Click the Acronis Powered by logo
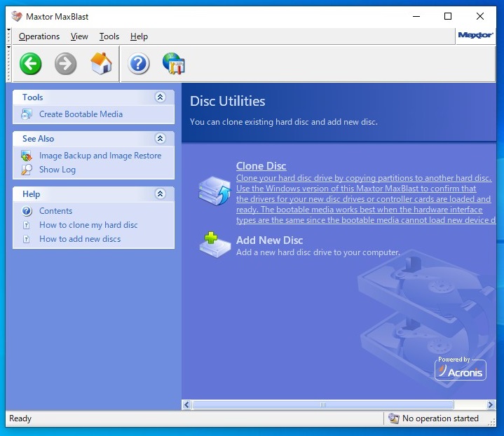Image resolution: width=504 pixels, height=436 pixels. (x=461, y=369)
